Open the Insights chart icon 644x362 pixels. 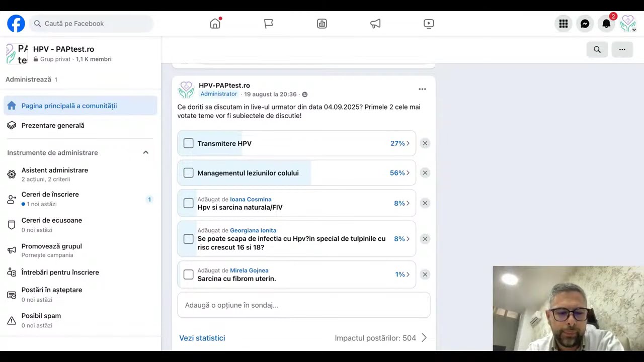click(x=322, y=24)
